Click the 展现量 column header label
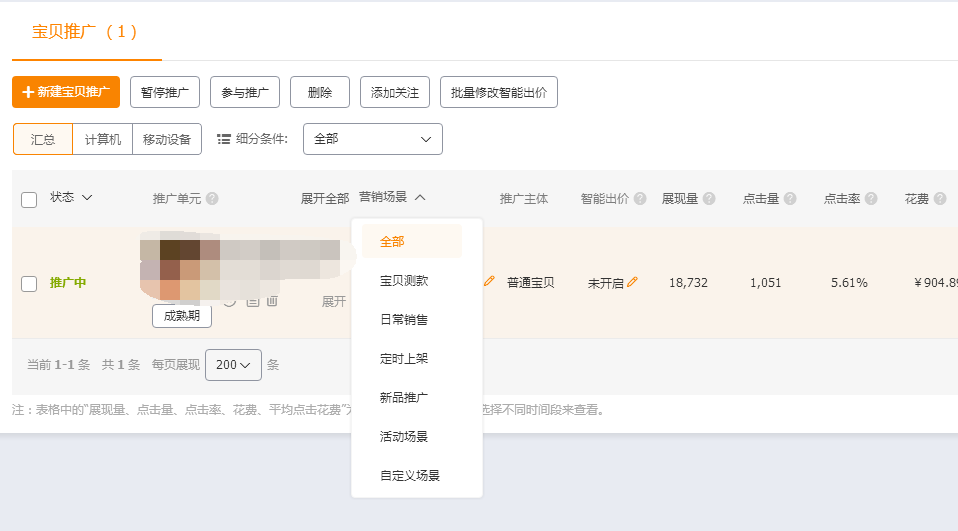Image resolution: width=958 pixels, height=531 pixels. tap(680, 199)
